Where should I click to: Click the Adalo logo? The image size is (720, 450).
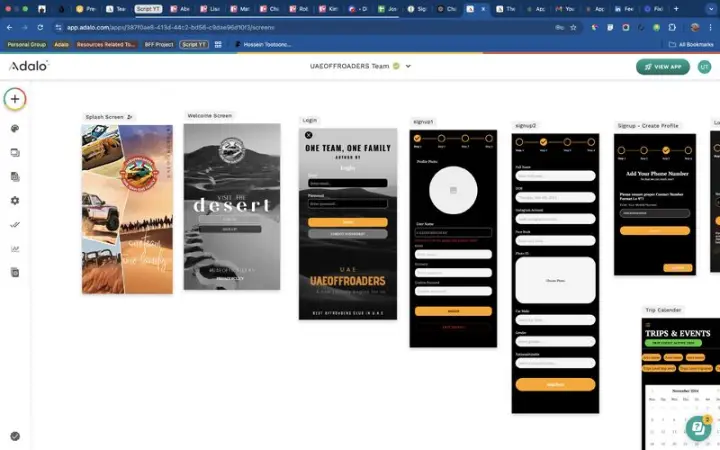pos(28,66)
